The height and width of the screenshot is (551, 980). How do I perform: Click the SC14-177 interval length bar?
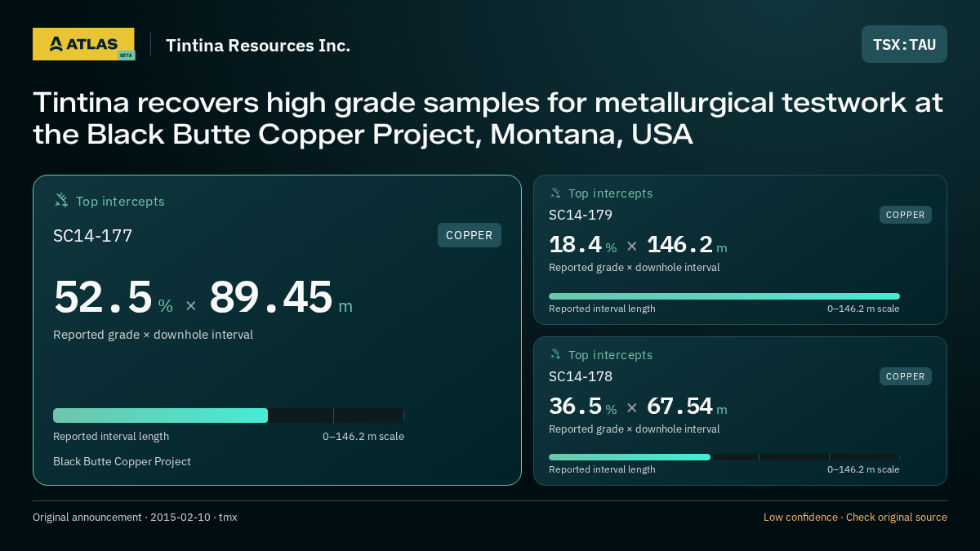click(x=229, y=415)
